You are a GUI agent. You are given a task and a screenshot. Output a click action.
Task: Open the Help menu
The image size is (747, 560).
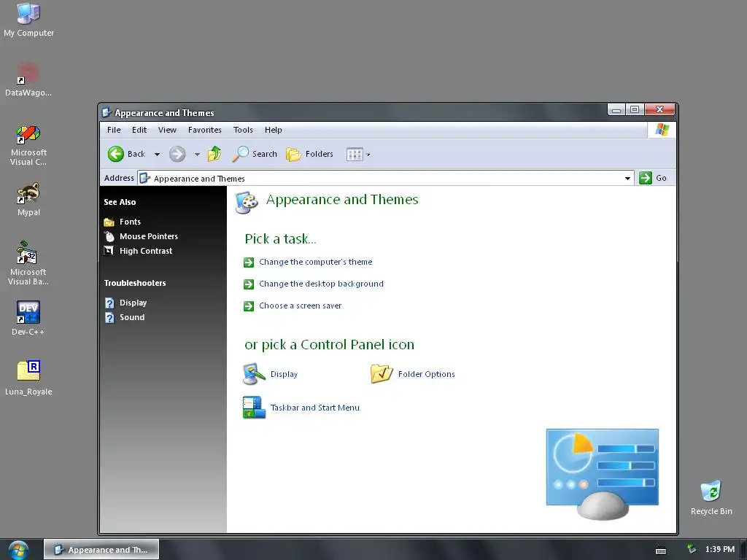[x=274, y=130]
